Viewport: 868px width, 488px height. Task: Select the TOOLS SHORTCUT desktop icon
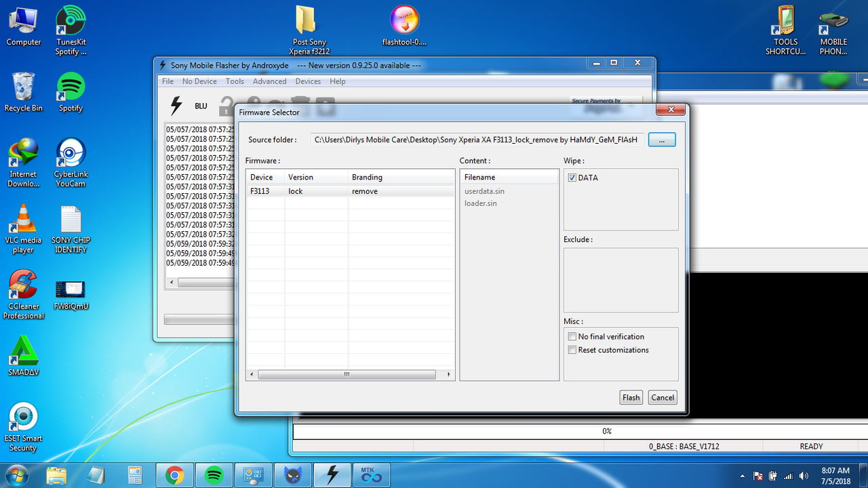coord(786,31)
